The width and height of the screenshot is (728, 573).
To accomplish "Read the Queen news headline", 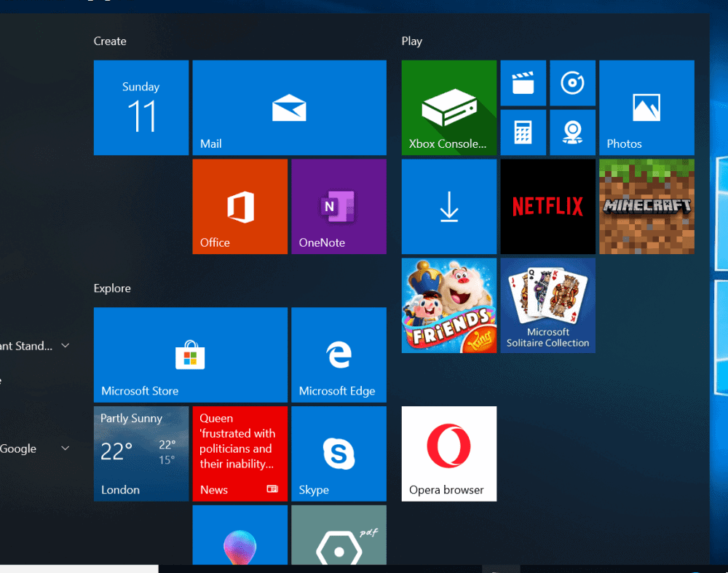I will coord(240,454).
